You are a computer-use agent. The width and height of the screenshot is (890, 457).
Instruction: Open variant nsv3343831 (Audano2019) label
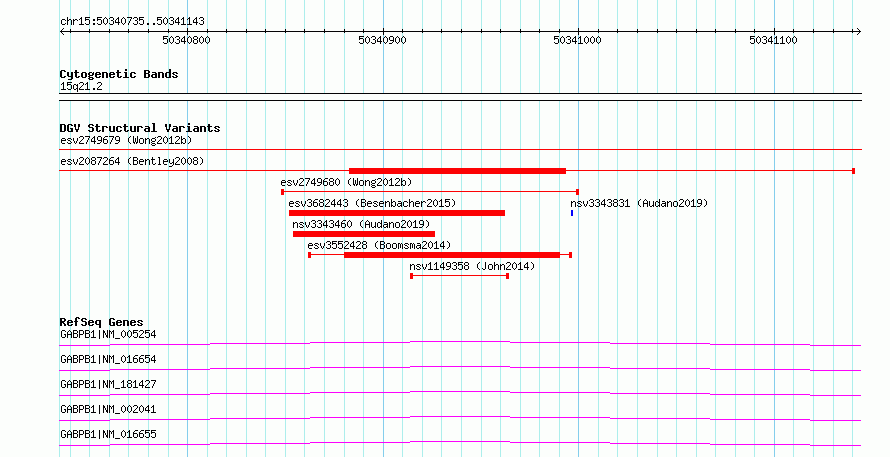tap(639, 203)
